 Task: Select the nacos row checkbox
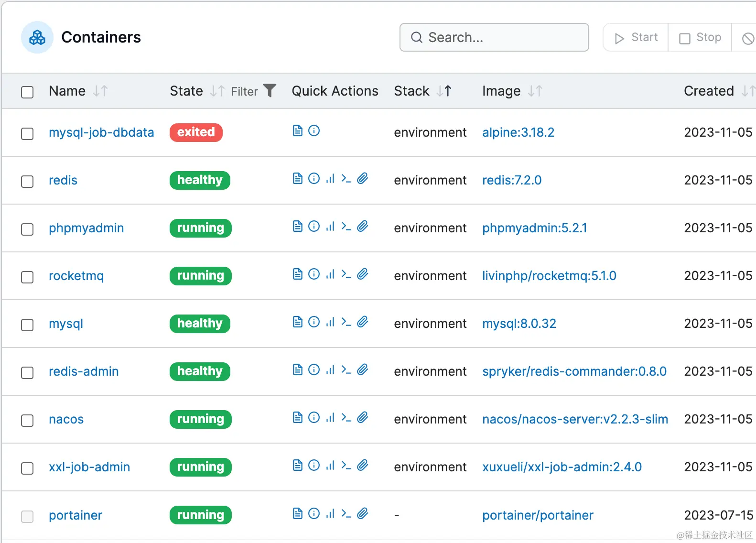[27, 420]
